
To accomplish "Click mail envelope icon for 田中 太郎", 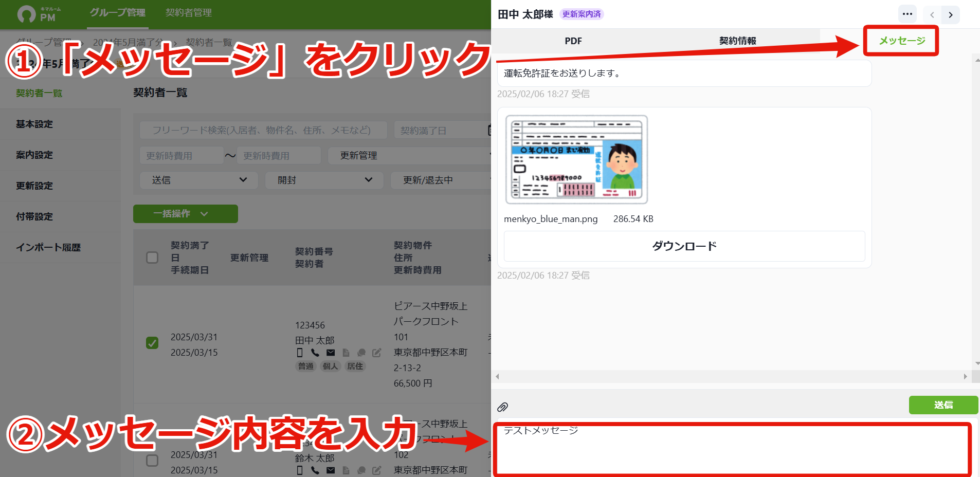I will (x=331, y=353).
